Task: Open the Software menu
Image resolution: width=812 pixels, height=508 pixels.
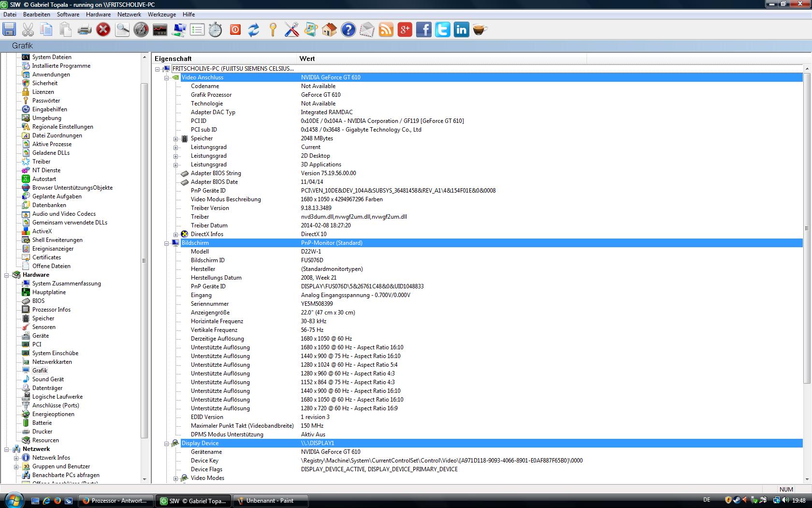Action: click(x=68, y=15)
